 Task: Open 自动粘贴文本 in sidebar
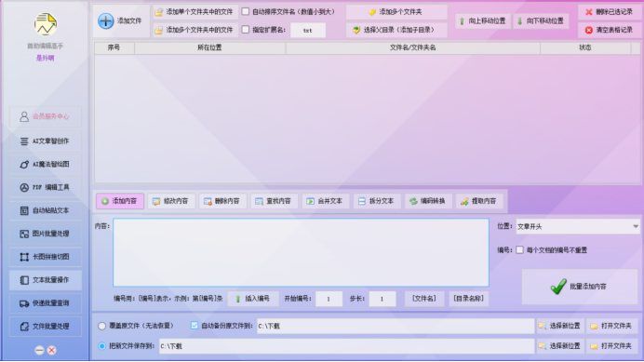tap(46, 210)
